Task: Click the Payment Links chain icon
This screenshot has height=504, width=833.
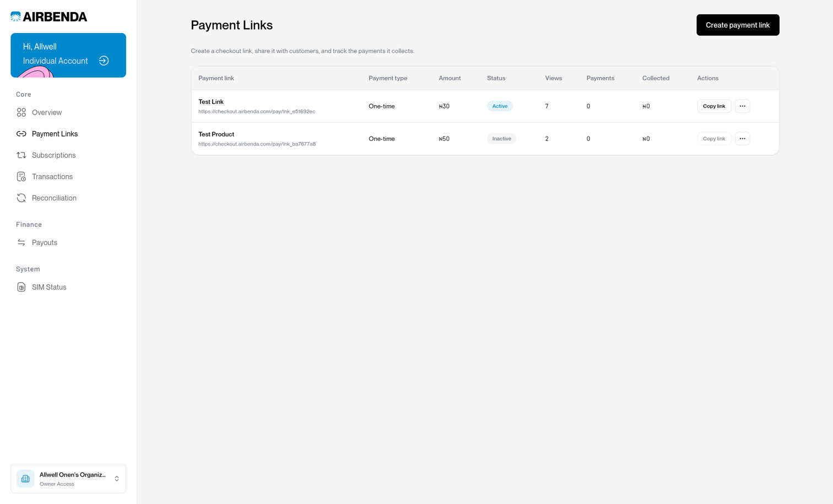Action: (x=21, y=134)
